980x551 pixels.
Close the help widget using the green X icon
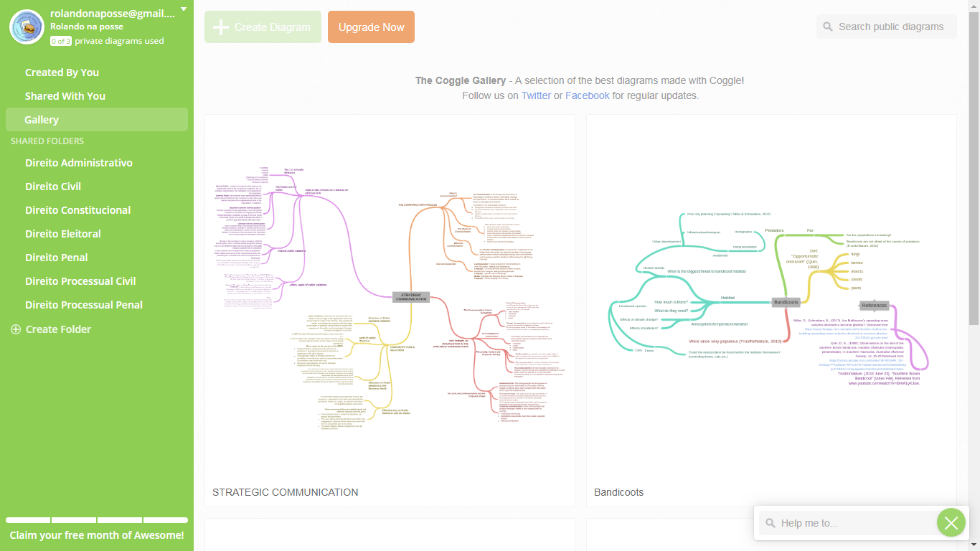tap(951, 522)
